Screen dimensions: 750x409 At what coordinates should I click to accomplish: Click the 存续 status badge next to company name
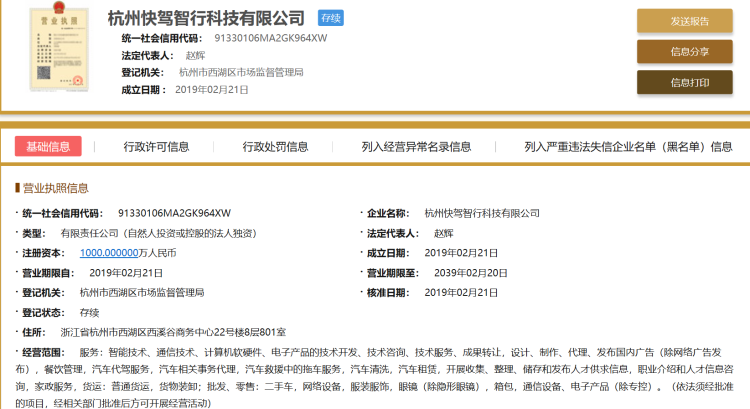(x=331, y=18)
